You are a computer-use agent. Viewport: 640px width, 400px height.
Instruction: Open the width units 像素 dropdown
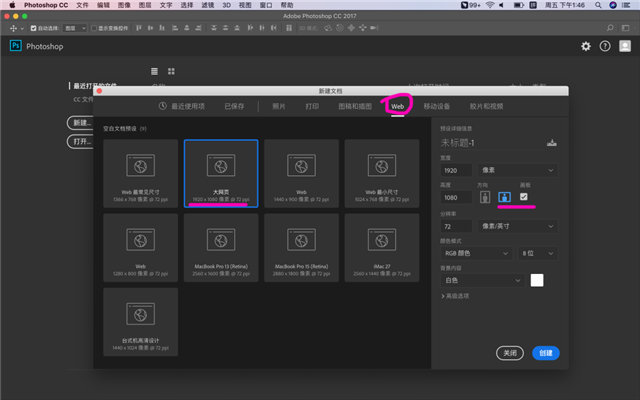518,170
